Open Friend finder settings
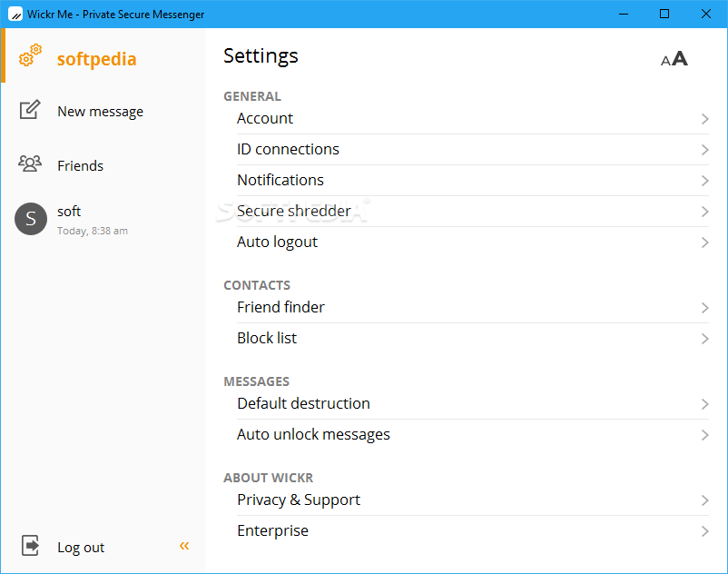This screenshot has height=574, width=728. point(473,307)
